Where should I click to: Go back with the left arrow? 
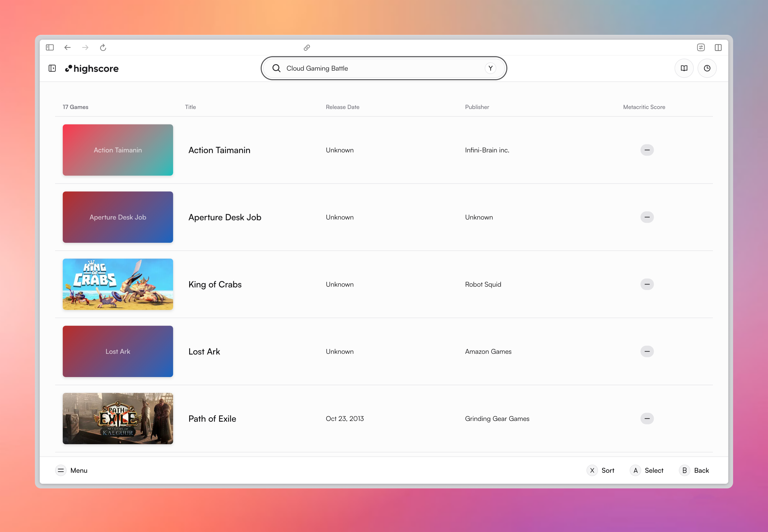[67, 47]
